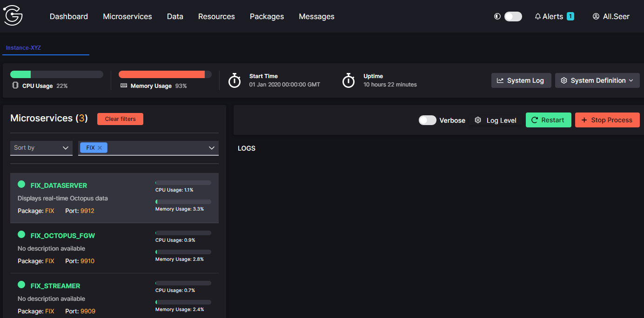Click the Uptime stopwatch icon
The image size is (644, 318).
[x=349, y=80]
